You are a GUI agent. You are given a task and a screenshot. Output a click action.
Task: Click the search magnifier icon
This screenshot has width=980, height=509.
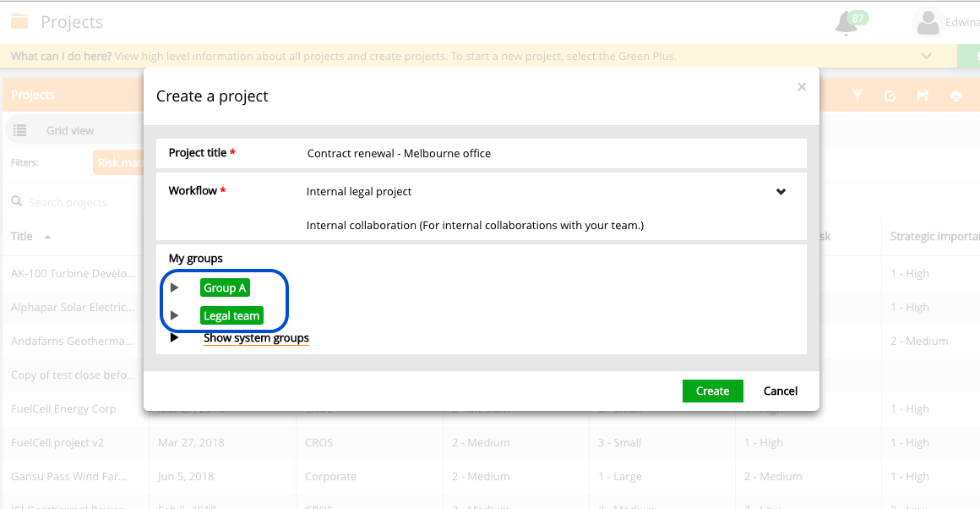click(17, 201)
